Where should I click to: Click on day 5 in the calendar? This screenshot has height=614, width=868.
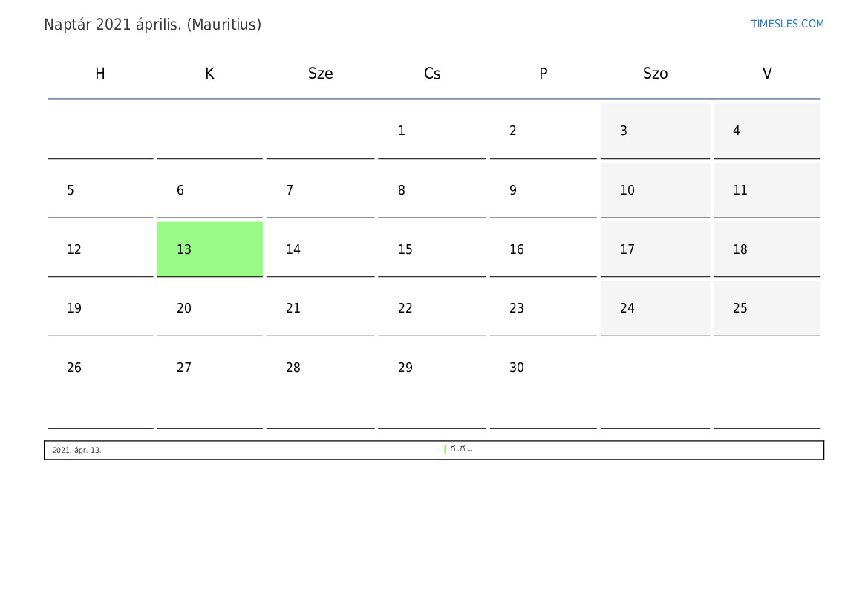click(x=100, y=190)
